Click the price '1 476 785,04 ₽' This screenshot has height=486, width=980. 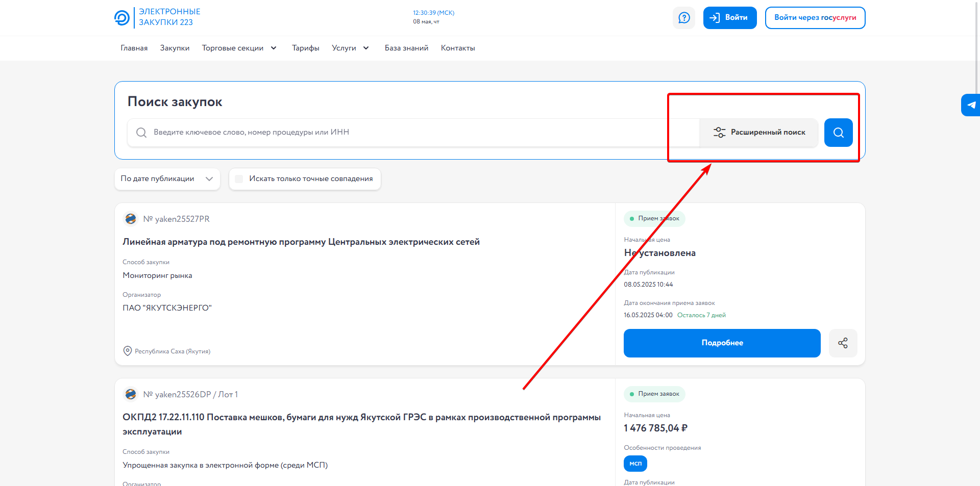pyautogui.click(x=655, y=428)
